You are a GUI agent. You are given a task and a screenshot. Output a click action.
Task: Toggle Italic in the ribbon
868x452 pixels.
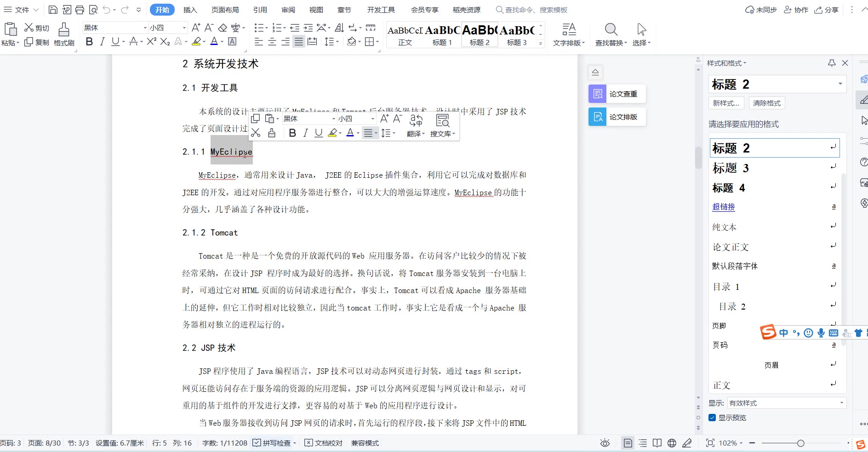102,42
